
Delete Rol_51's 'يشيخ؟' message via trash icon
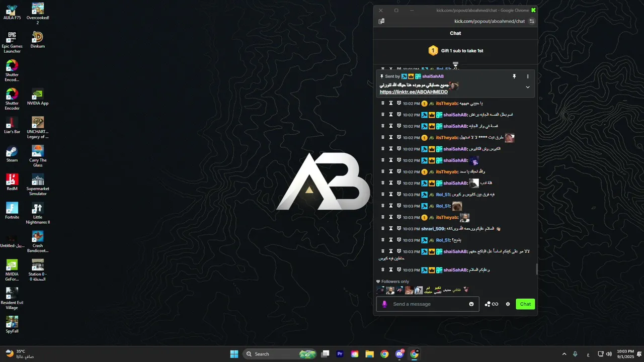pos(383,240)
